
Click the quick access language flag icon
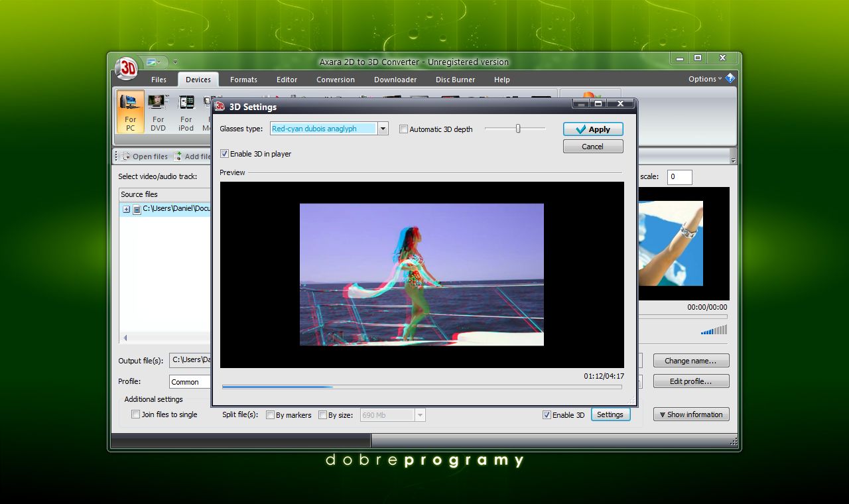[x=151, y=62]
